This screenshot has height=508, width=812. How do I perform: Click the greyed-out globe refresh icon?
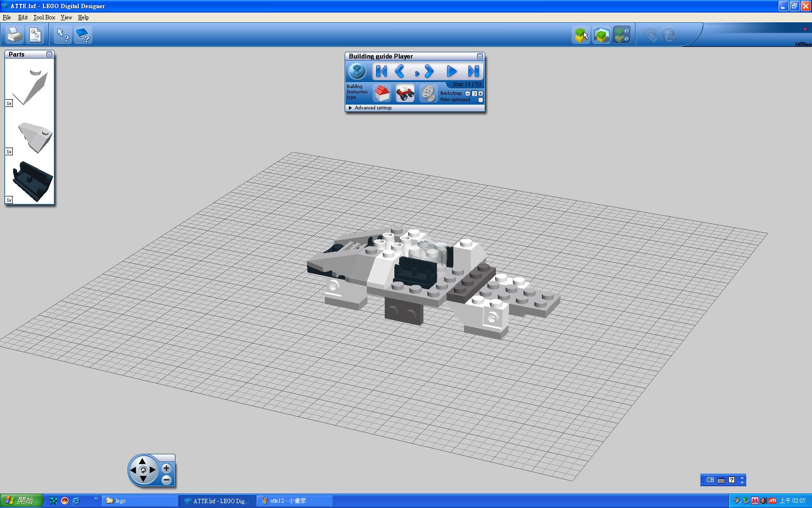(670, 35)
